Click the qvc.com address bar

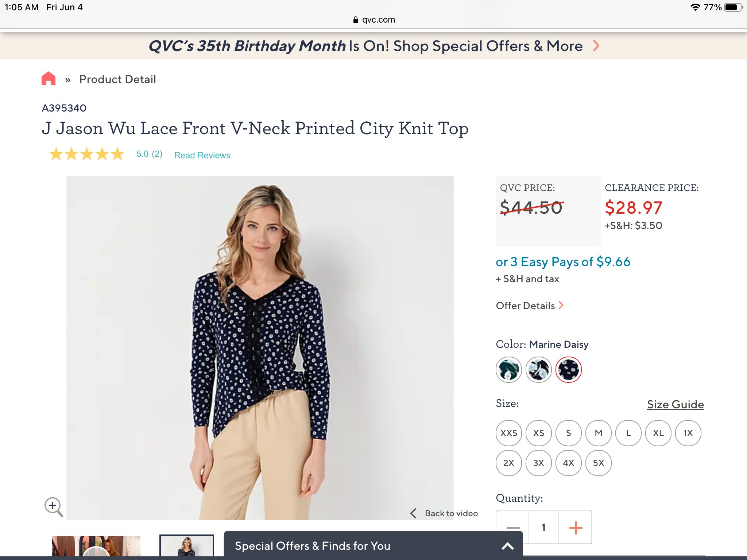[x=374, y=20]
